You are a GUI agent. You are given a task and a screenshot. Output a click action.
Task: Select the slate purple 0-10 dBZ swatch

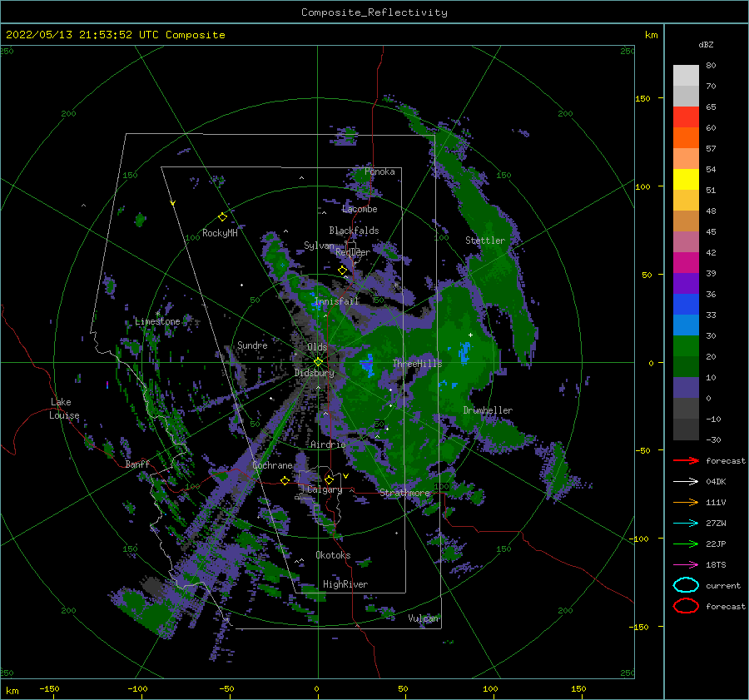tap(686, 387)
